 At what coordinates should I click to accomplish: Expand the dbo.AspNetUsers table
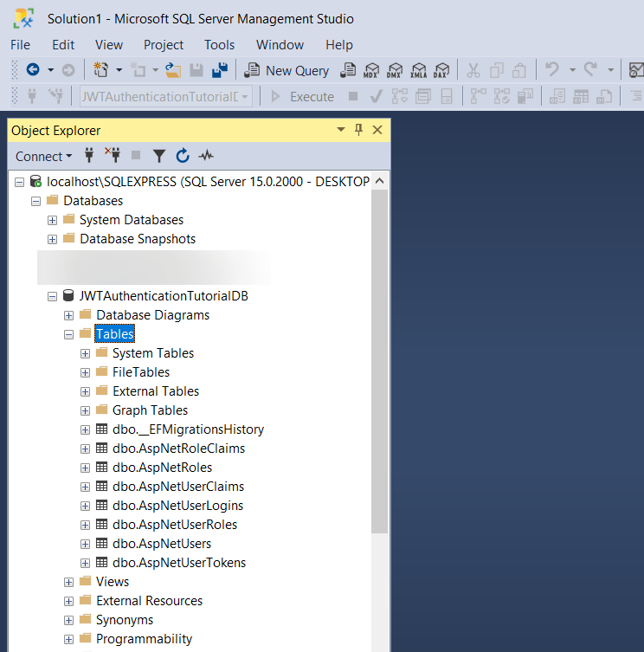85,545
